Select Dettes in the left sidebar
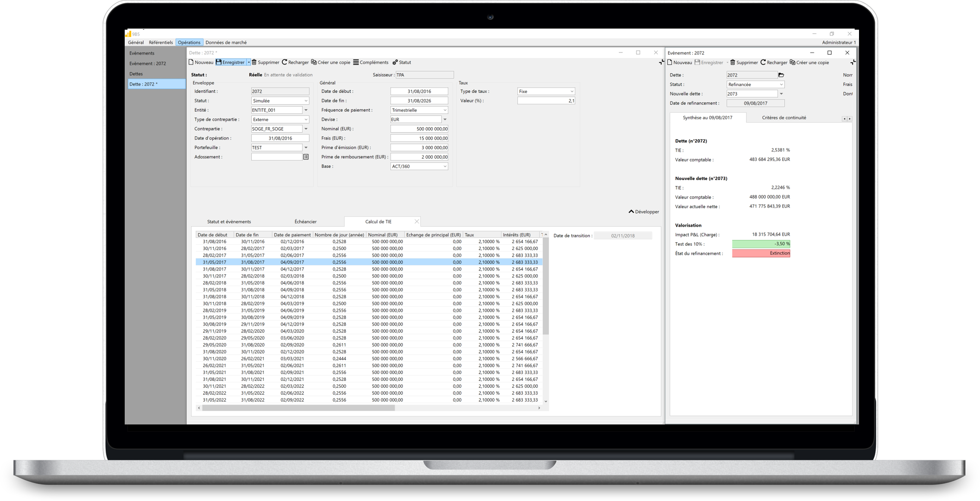 point(136,74)
